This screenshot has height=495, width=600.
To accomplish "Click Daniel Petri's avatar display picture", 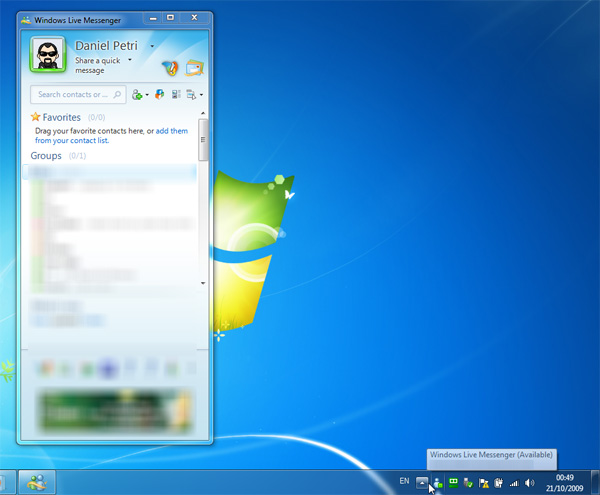I will [x=48, y=55].
